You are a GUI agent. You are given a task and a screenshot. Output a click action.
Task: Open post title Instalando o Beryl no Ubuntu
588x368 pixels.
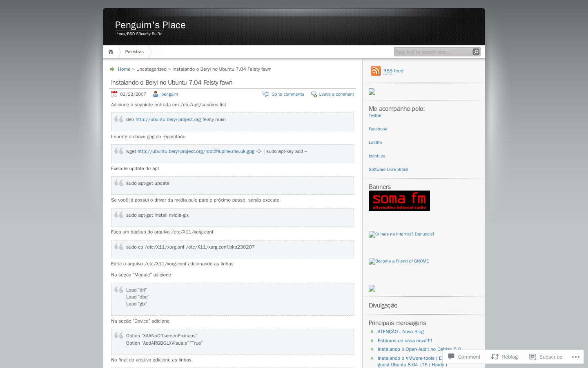coord(171,83)
